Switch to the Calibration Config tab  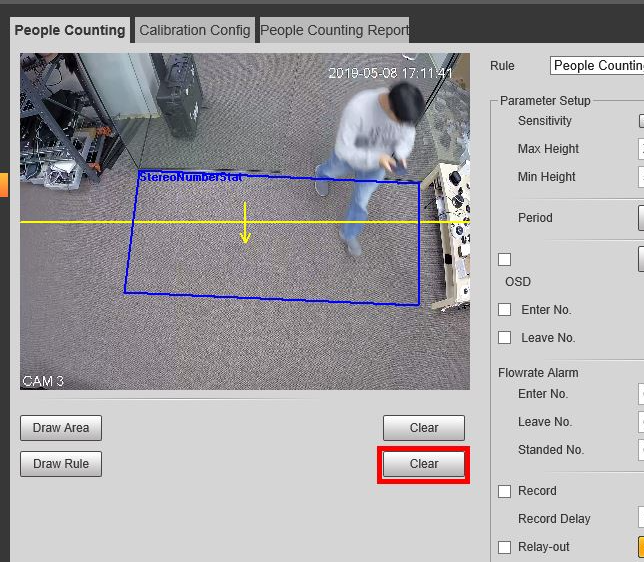[194, 30]
